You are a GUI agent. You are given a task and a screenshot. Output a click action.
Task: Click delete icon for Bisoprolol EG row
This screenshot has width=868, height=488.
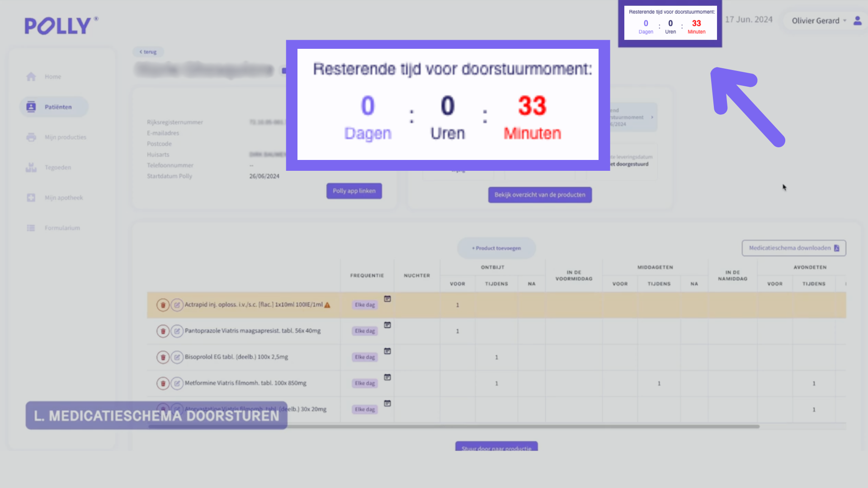coord(163,357)
